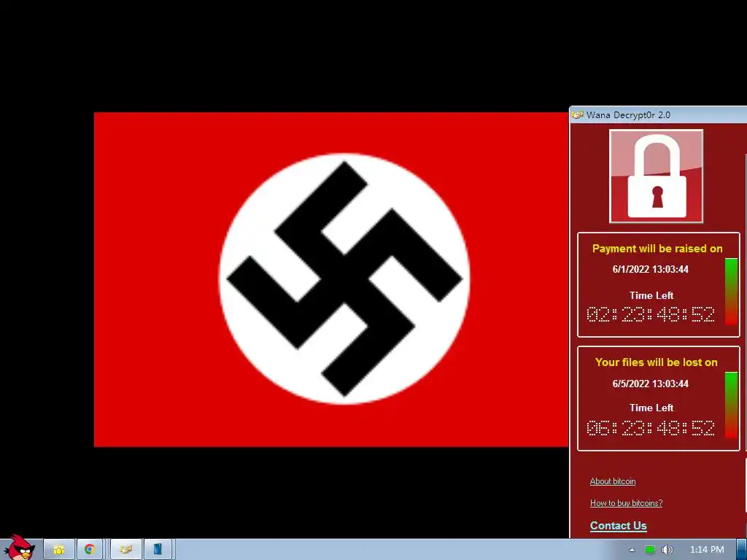Click the files lost deadline progress bar
Image resolution: width=747 pixels, height=560 pixels.
pyautogui.click(x=731, y=405)
